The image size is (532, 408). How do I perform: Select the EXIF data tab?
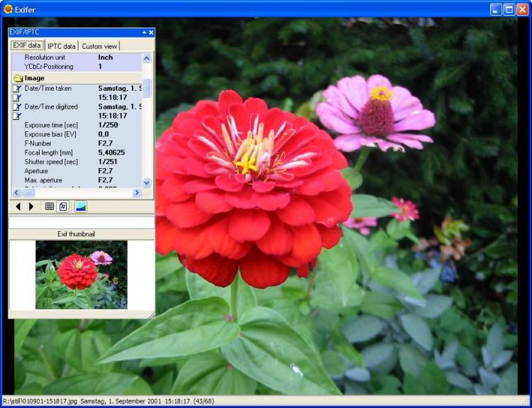pyautogui.click(x=26, y=46)
